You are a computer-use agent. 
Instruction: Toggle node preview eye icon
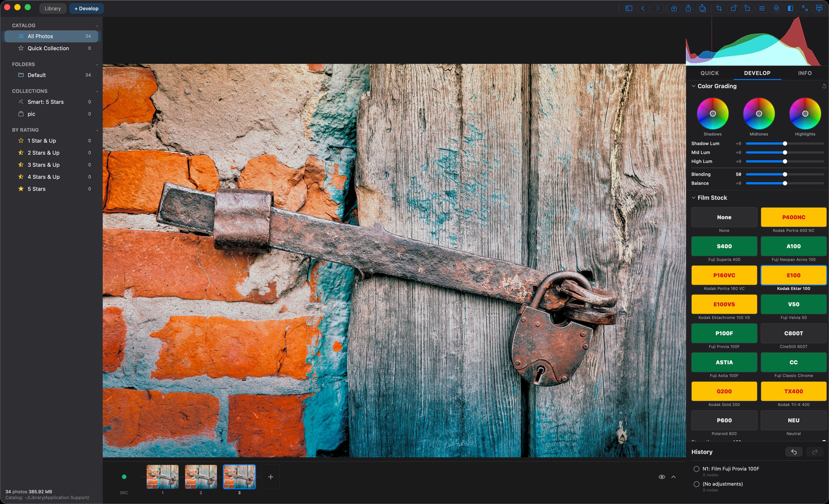click(x=662, y=477)
